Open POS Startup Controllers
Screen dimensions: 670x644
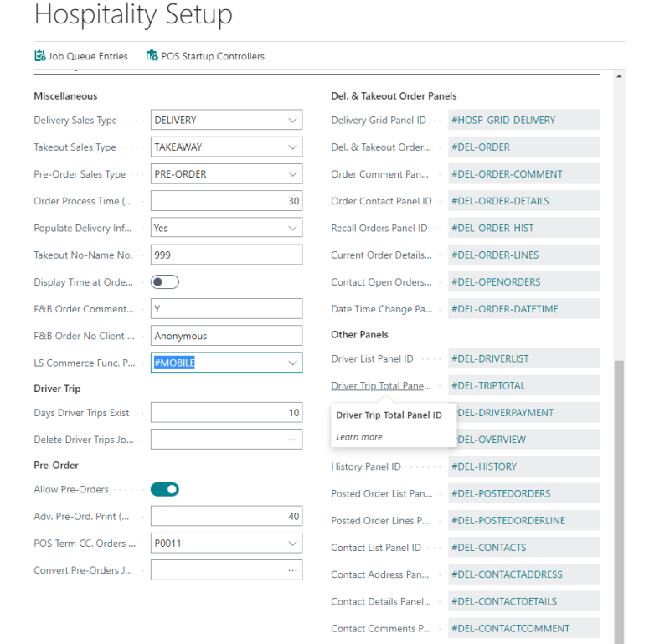click(x=204, y=56)
